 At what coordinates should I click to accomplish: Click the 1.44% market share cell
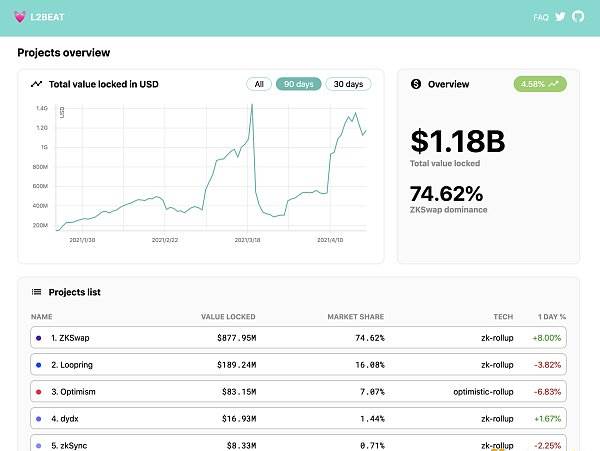tap(372, 419)
